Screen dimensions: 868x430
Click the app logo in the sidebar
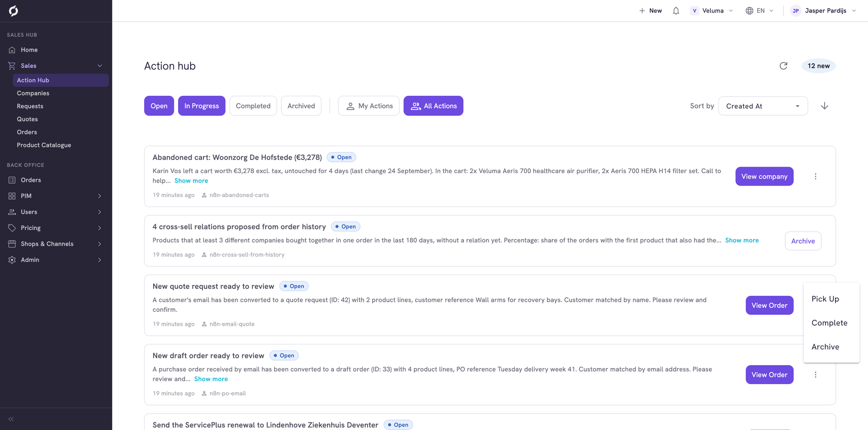tap(13, 10)
